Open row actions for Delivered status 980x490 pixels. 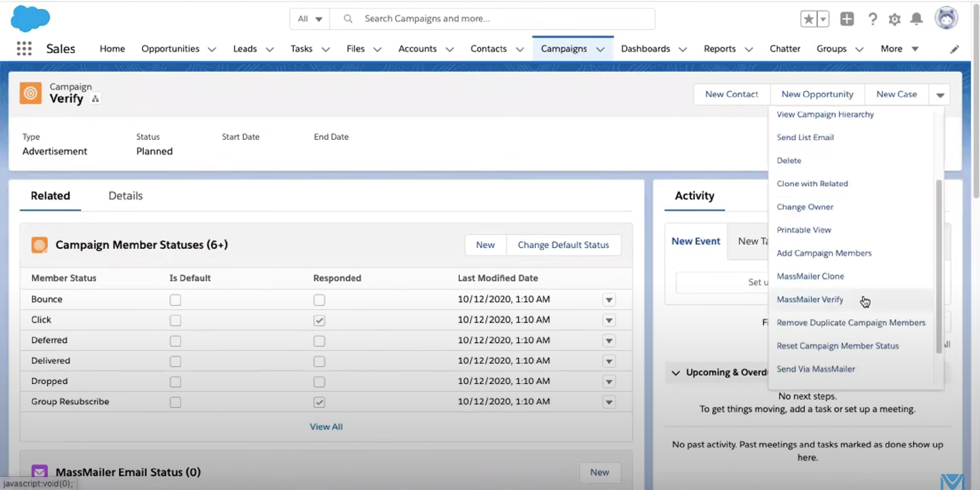point(609,361)
